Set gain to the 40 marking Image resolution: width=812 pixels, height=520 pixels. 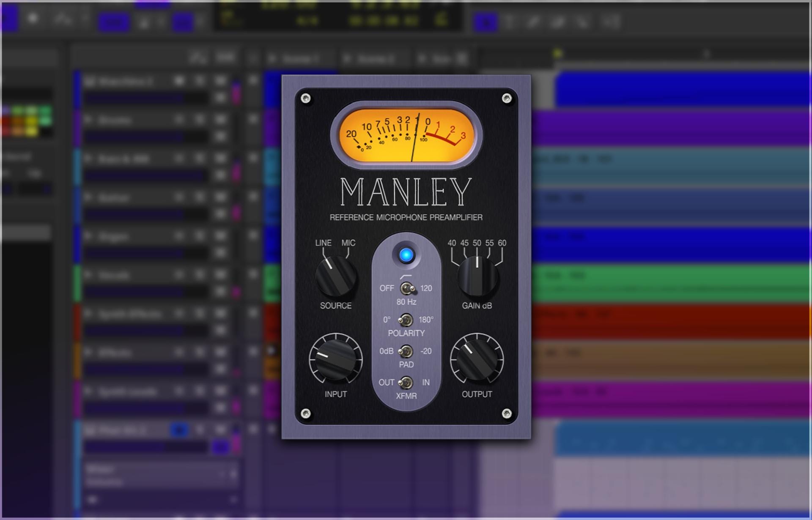pyautogui.click(x=452, y=243)
